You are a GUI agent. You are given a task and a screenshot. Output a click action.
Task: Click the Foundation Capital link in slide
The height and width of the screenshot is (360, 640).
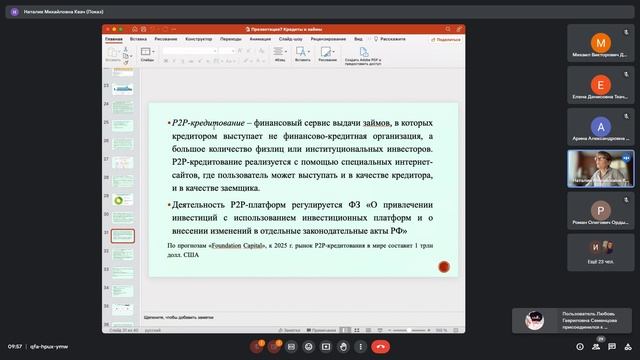pyautogui.click(x=237, y=245)
